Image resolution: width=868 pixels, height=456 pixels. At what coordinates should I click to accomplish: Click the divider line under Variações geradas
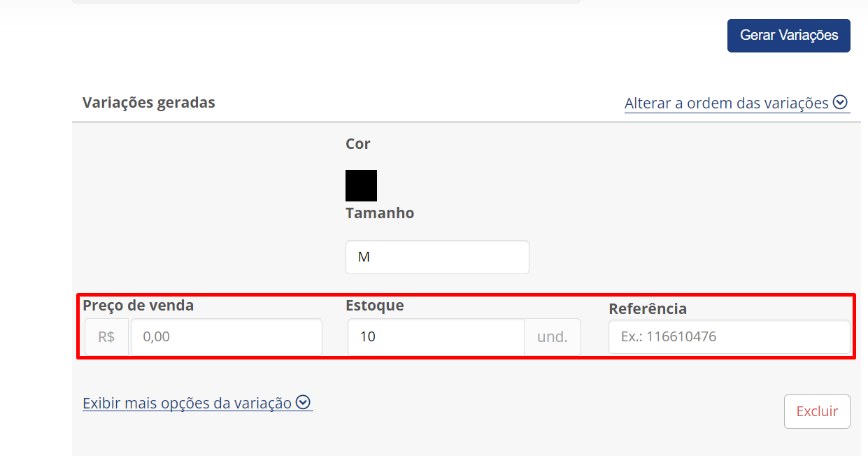[x=467, y=122]
